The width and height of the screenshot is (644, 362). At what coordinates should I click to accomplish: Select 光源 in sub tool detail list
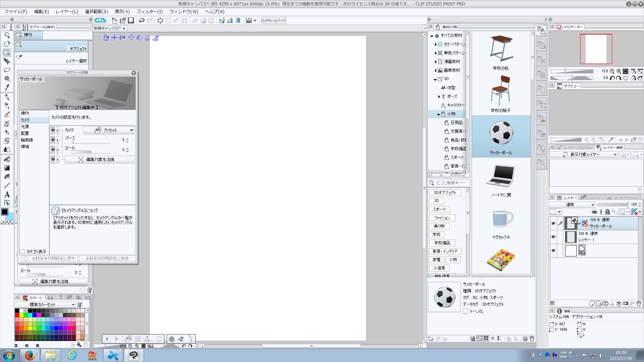point(25,127)
